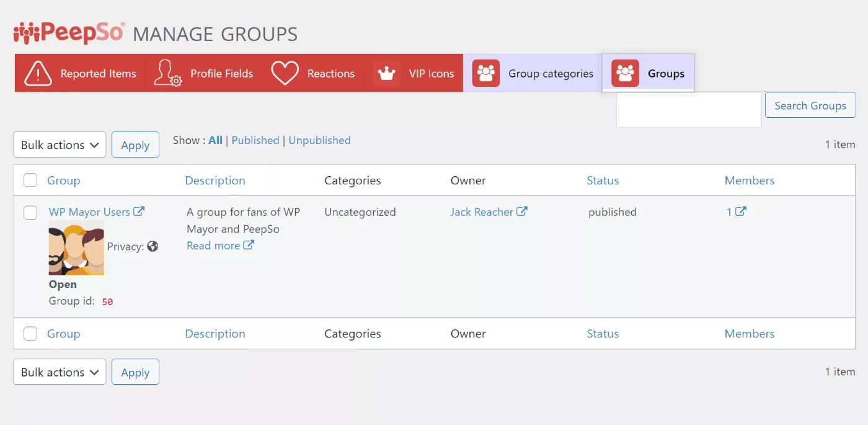Image resolution: width=868 pixels, height=425 pixels.
Task: Sort by Description column in header
Action: coord(215,181)
